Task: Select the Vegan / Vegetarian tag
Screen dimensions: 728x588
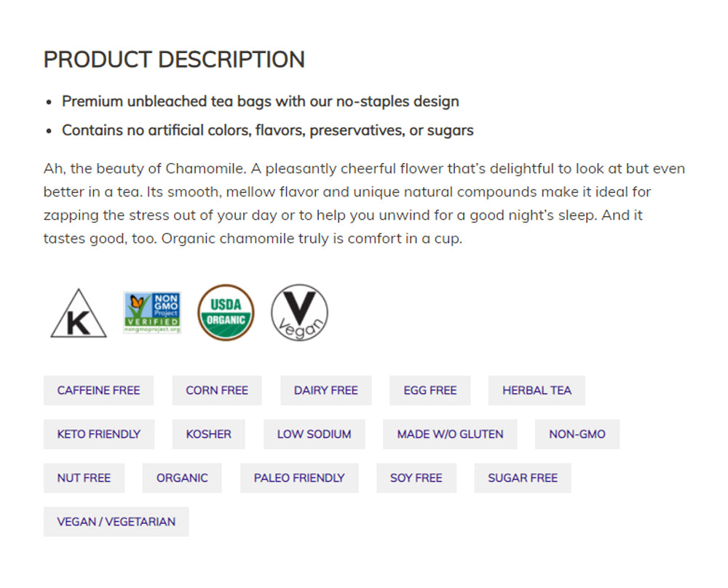Action: (x=116, y=522)
